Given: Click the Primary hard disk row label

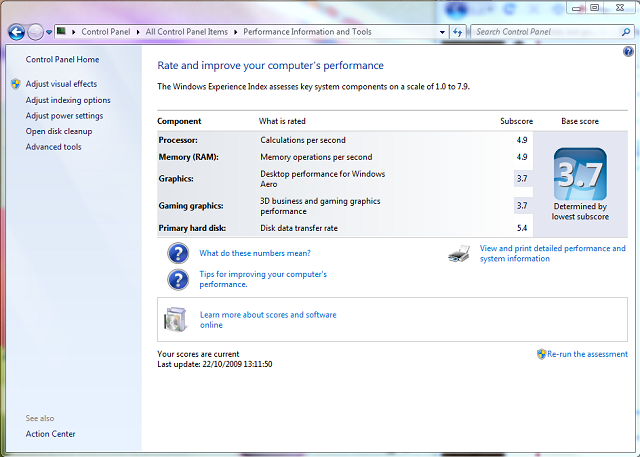Looking at the screenshot, I should pos(192,228).
